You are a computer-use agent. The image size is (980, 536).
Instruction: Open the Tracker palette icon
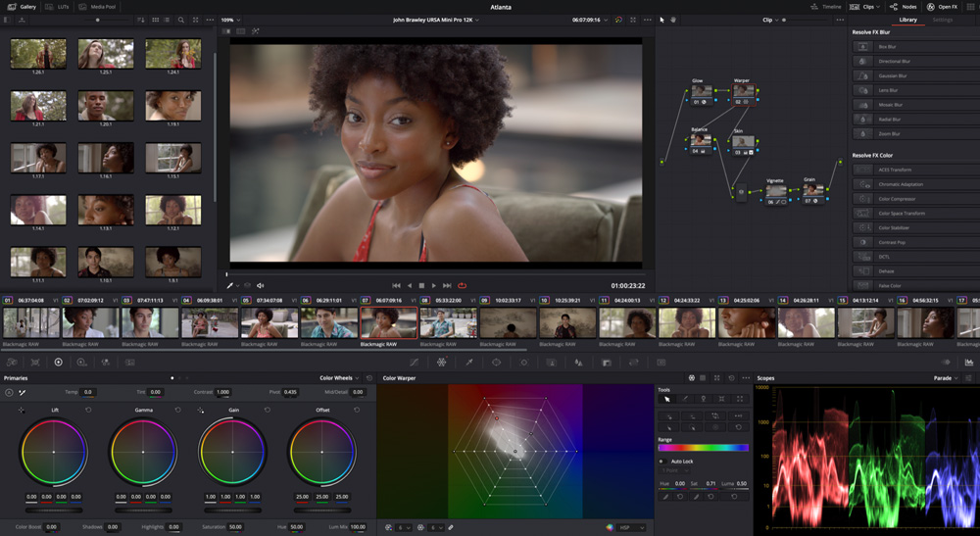[523, 363]
